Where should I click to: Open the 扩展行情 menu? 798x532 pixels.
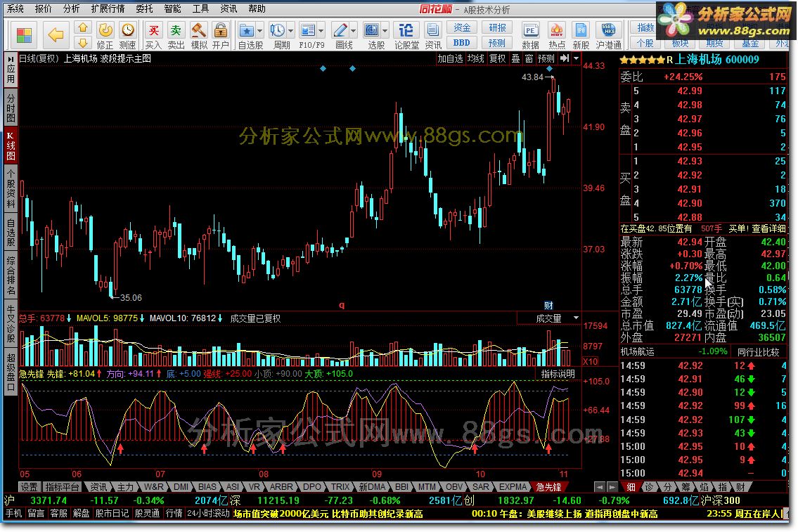[108, 8]
